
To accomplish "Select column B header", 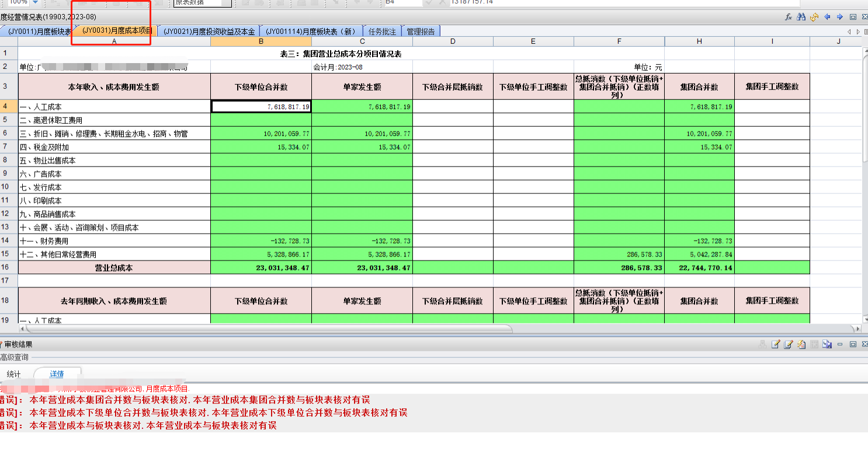I will [261, 41].
